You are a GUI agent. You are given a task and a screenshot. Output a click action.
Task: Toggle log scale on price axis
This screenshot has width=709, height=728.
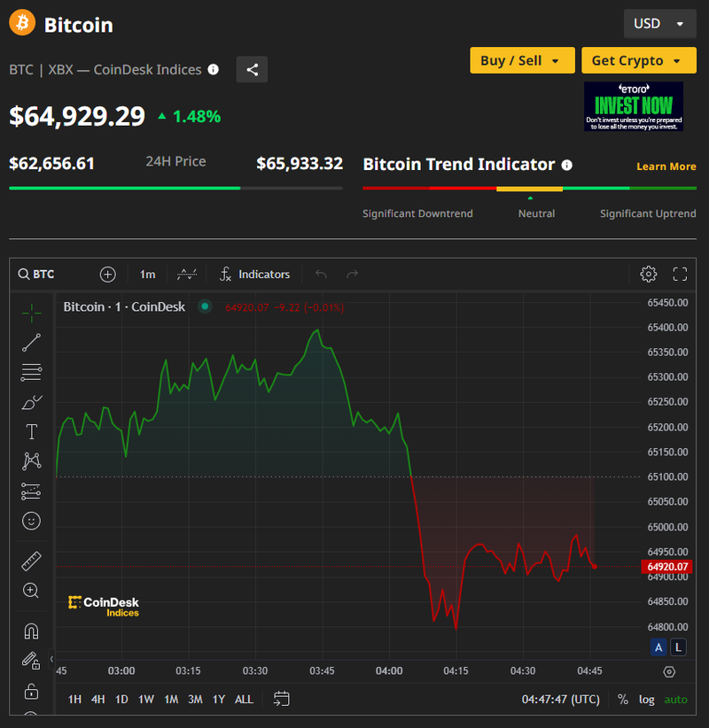click(647, 700)
